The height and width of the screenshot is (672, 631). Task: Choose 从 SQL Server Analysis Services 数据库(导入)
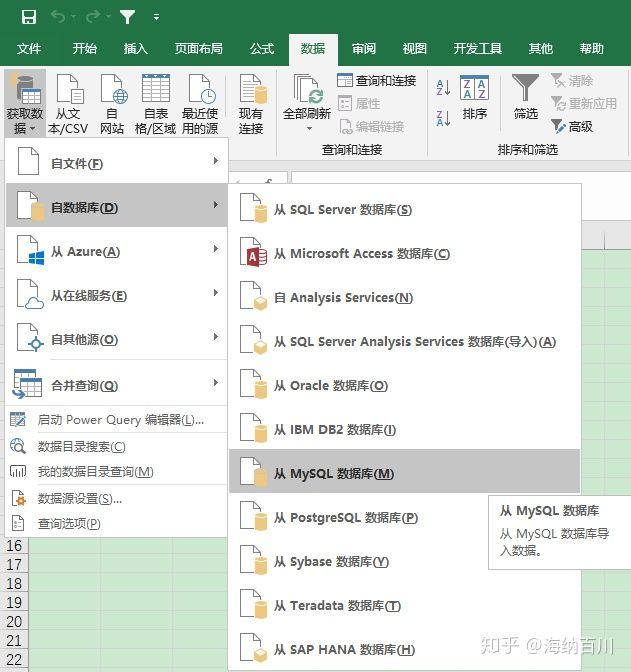coord(404,341)
